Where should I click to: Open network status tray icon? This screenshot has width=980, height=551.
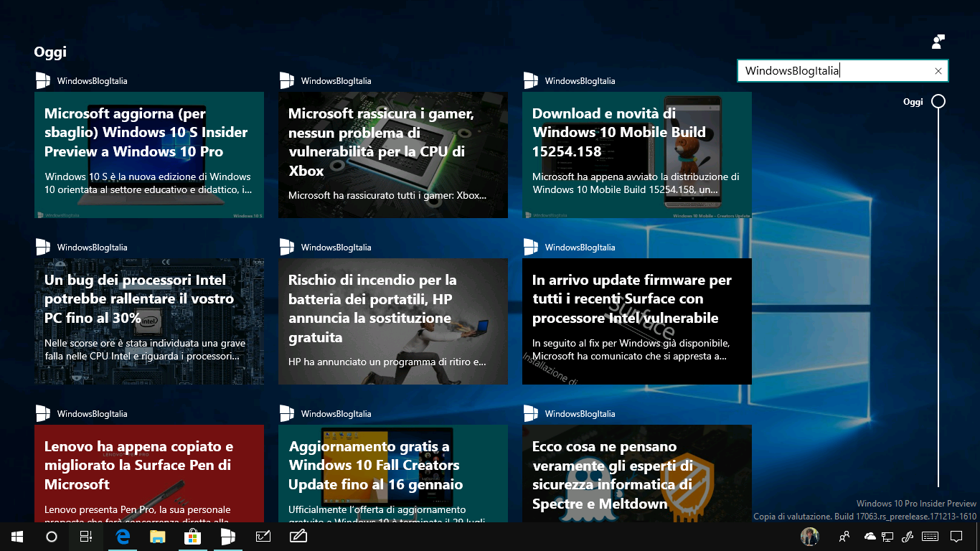click(x=887, y=536)
